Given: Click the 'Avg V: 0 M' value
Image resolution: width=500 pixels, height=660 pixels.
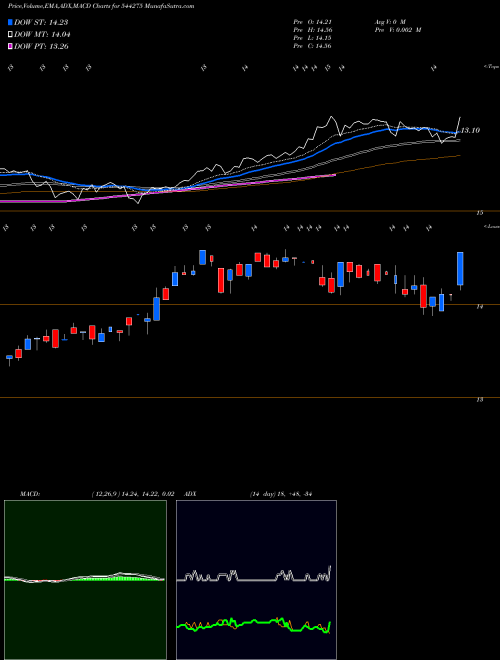Looking at the screenshot, I should (x=390, y=21).
